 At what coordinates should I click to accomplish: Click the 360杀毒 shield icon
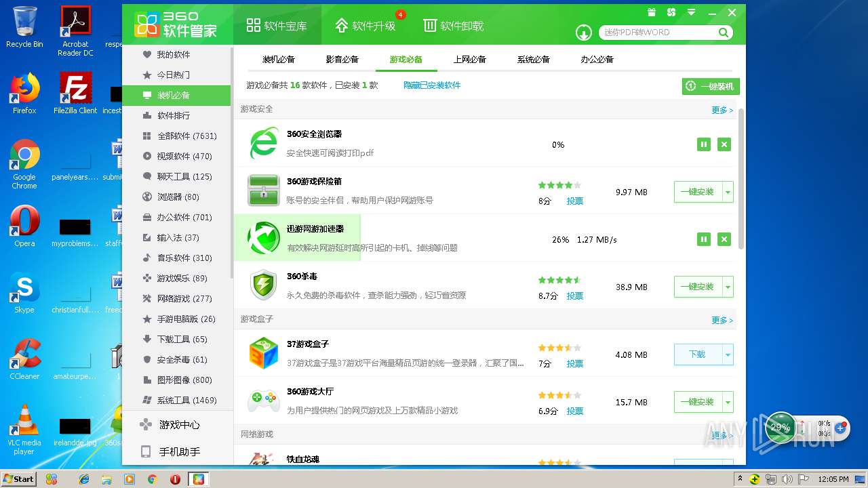264,285
